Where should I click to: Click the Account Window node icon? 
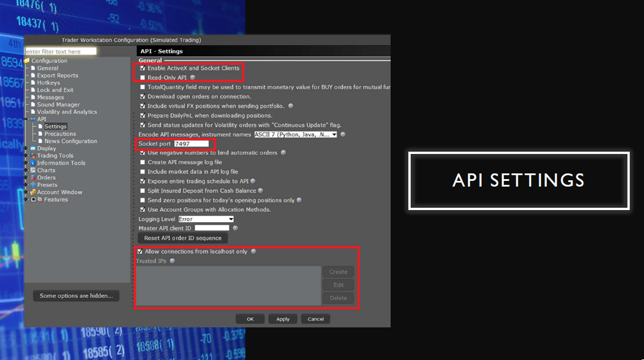coord(33,192)
